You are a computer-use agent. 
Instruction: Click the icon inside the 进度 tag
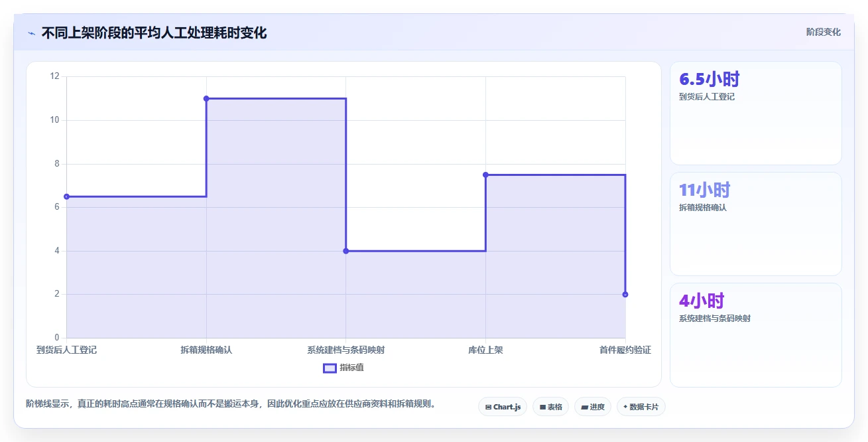584,407
